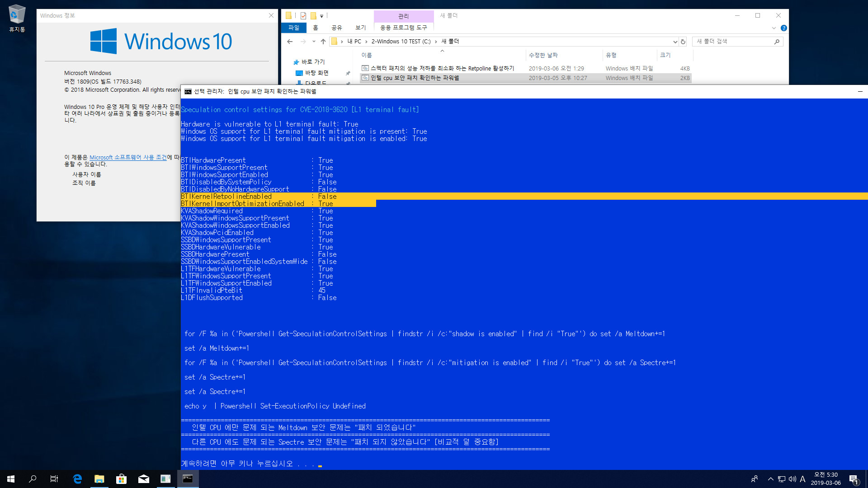868x488 pixels.
Task: Click the search magnifier in Explorer
Action: coord(777,42)
